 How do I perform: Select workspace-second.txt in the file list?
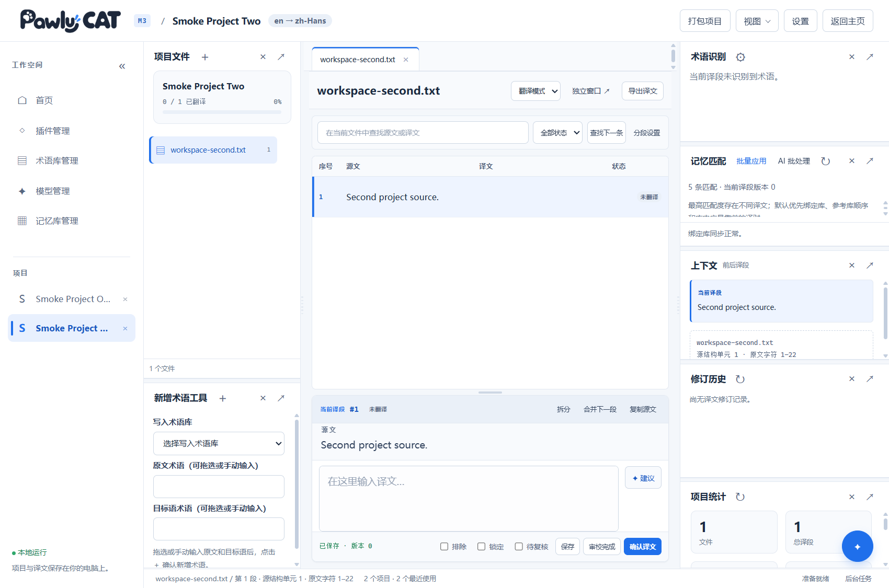pos(213,150)
